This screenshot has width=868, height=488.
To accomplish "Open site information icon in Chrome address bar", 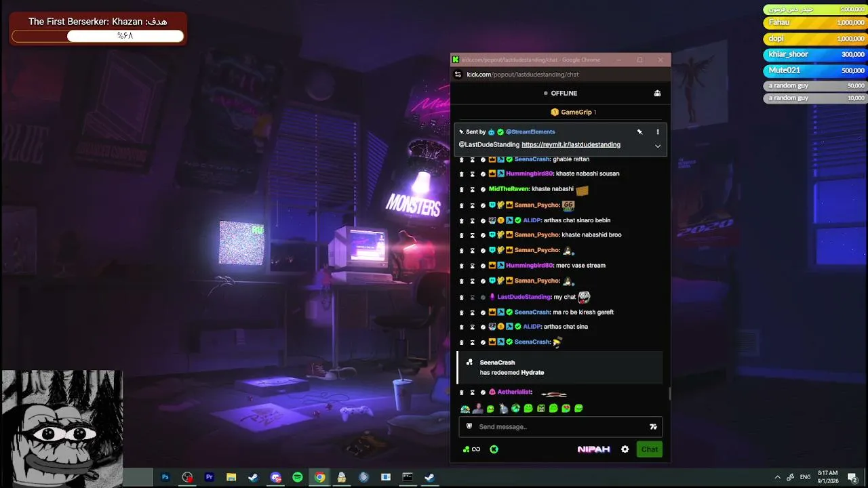I will pyautogui.click(x=458, y=75).
